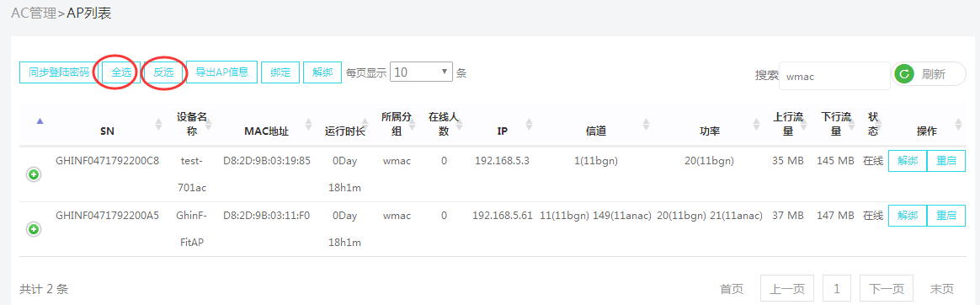Click the 同步登陆密码 button
This screenshot has height=305, width=980.
59,72
